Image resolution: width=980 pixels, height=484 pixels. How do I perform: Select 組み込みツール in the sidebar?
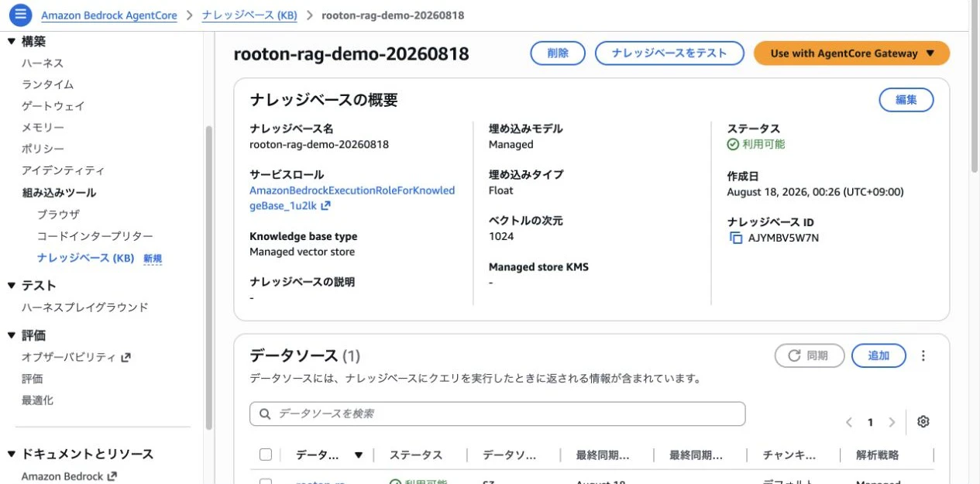pos(59,193)
